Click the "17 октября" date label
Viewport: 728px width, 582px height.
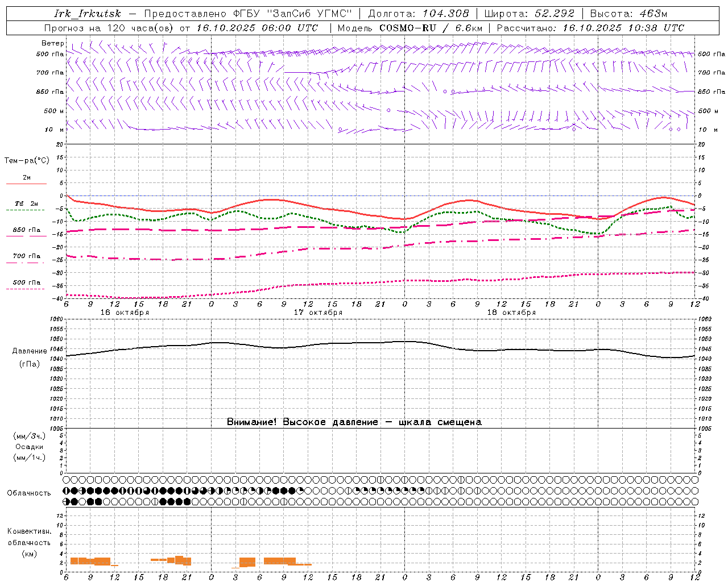click(318, 313)
